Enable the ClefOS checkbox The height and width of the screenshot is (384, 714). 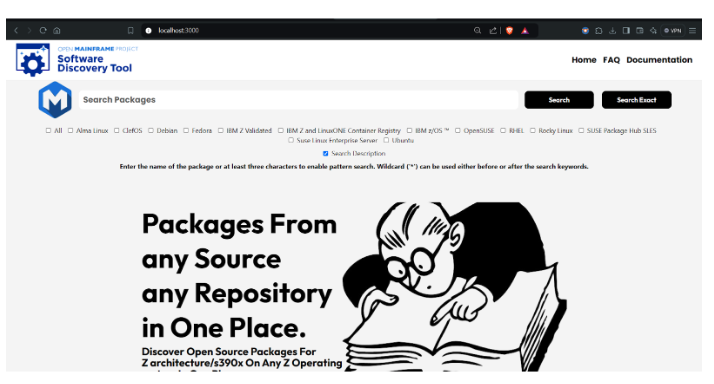(117, 131)
